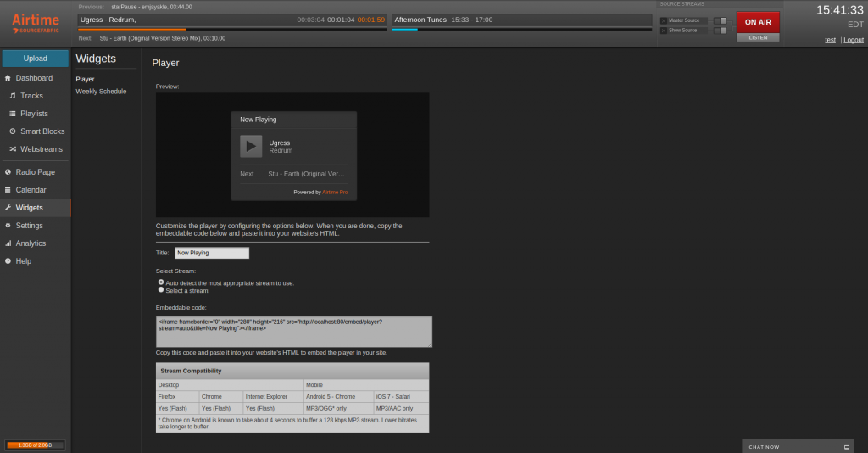The width and height of the screenshot is (868, 453).
Task: Click the Airtime Sourcefabric logo
Action: tap(36, 23)
